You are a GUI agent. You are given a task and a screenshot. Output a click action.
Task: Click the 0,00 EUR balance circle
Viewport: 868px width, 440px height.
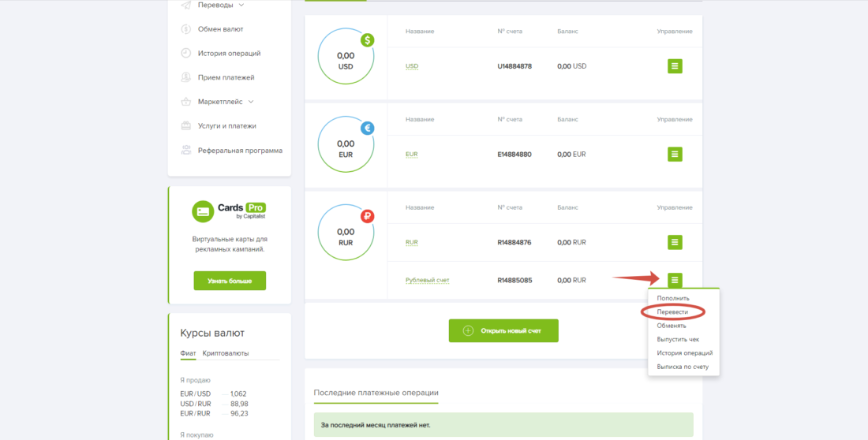coord(346,144)
